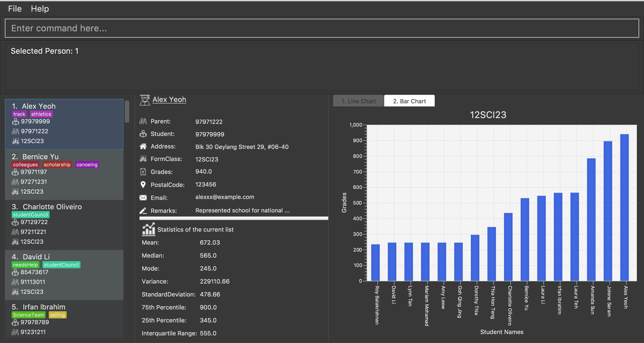This screenshot has width=644, height=343.
Task: Select Irfan Ibrahim in the student list
Action: click(x=64, y=319)
